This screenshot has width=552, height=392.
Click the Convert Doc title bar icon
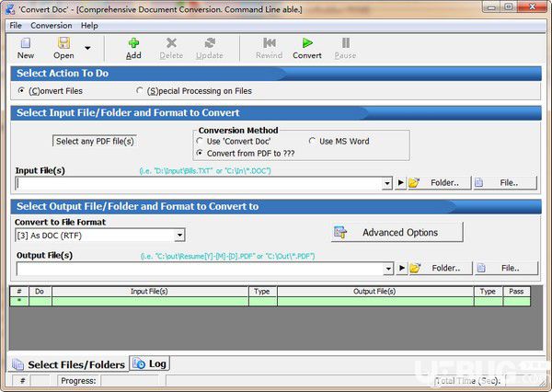10,8
